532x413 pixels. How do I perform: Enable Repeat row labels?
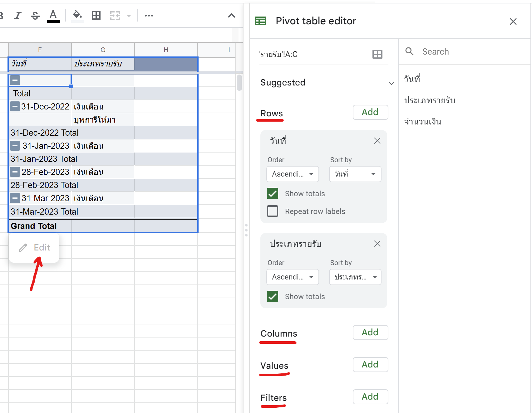point(272,211)
